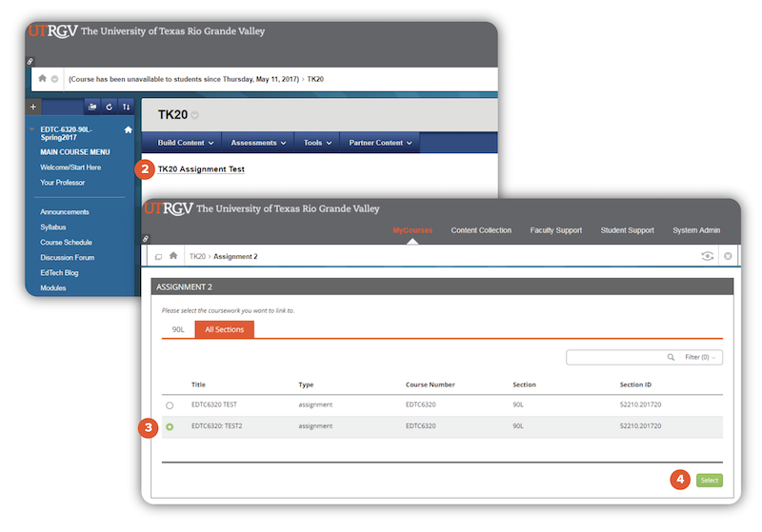Refresh the course menu
Screen dimensions: 762x532
[110, 107]
